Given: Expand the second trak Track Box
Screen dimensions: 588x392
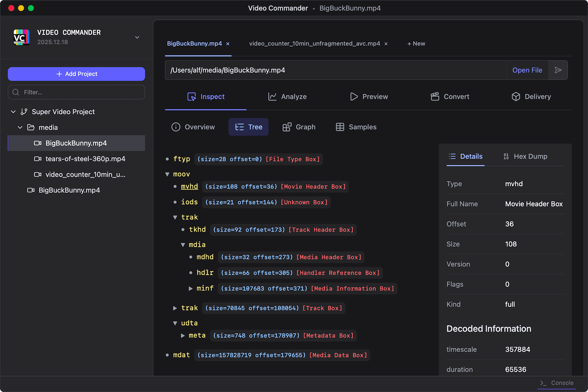Looking at the screenshot, I should (175, 308).
